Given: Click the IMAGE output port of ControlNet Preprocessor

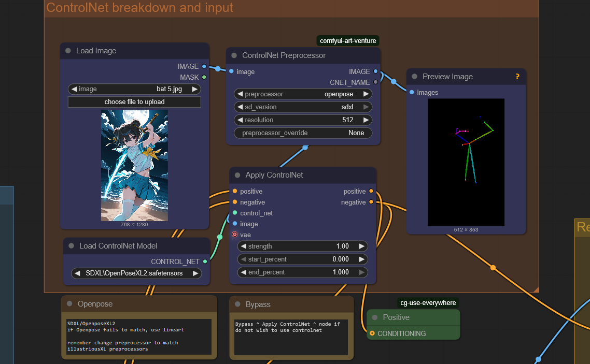Looking at the screenshot, I should (375, 71).
